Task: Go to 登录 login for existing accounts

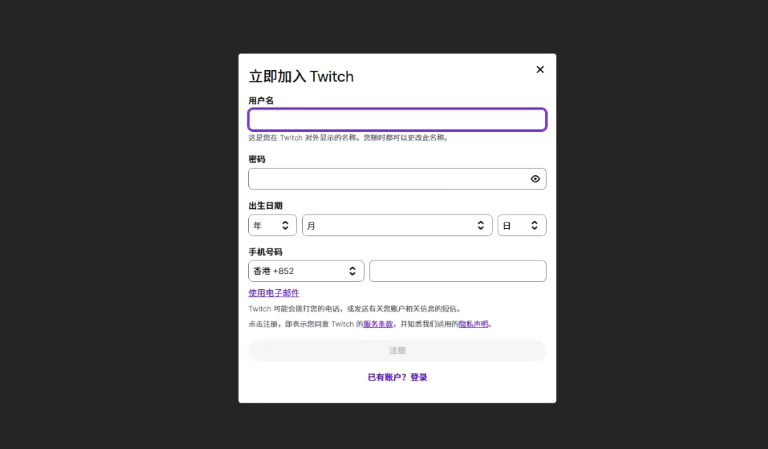Action: point(419,377)
